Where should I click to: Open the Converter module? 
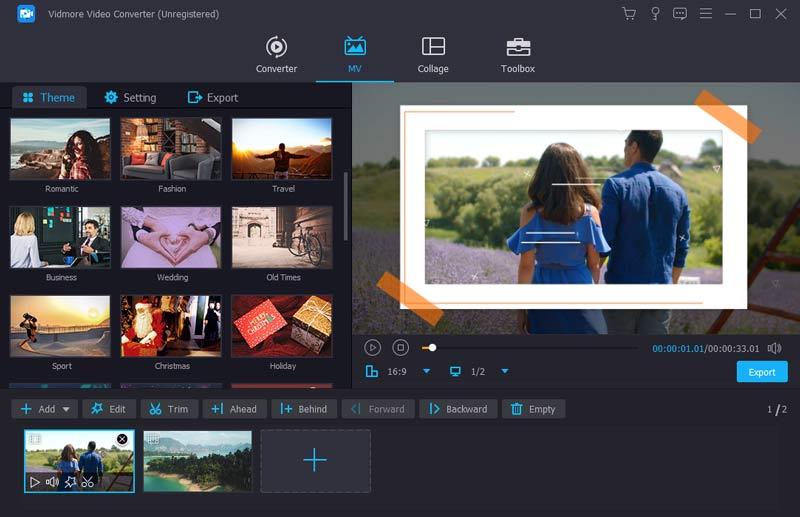[276, 55]
